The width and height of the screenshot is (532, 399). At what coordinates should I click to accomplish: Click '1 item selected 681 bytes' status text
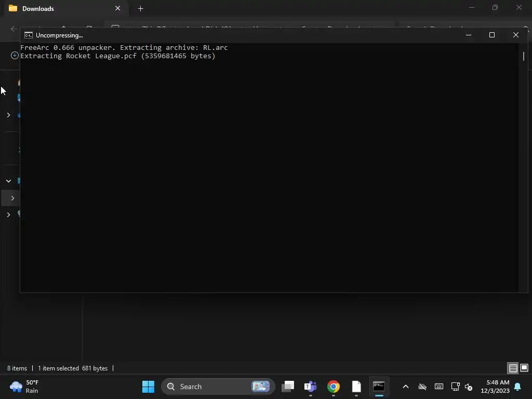(x=73, y=368)
